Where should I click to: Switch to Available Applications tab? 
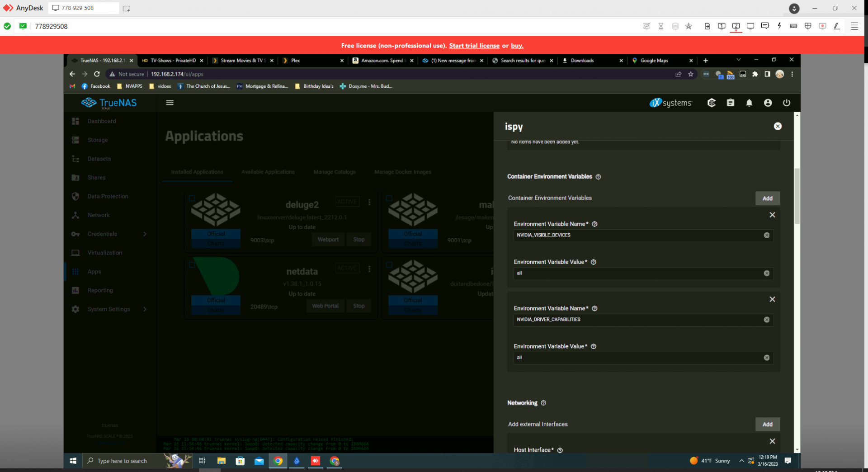point(268,172)
